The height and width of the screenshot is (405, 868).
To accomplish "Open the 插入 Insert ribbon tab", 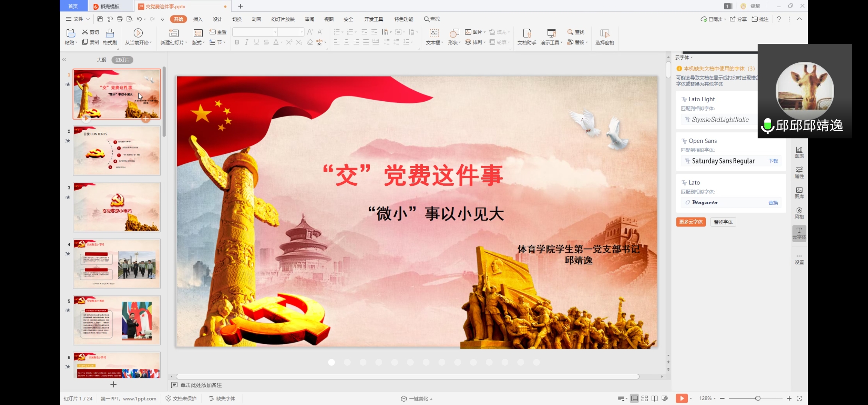I will tap(197, 19).
